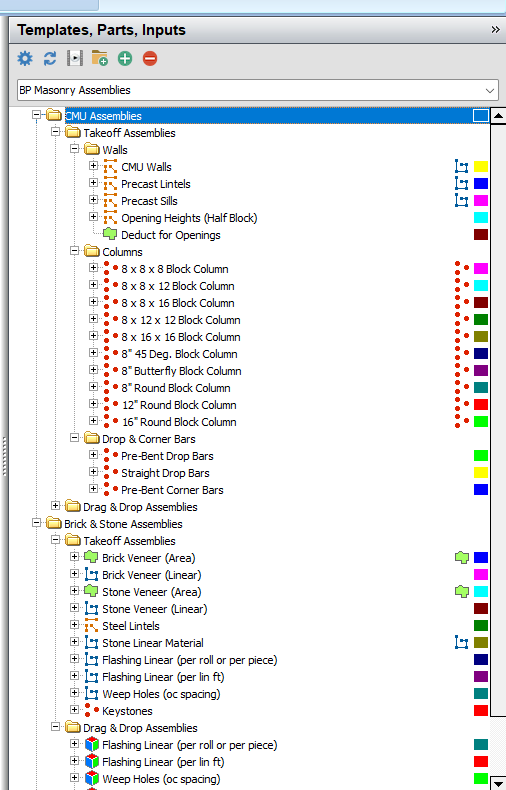Image resolution: width=506 pixels, height=790 pixels.
Task: Open the settings gear in the panel toolbar
Action: pos(25,58)
